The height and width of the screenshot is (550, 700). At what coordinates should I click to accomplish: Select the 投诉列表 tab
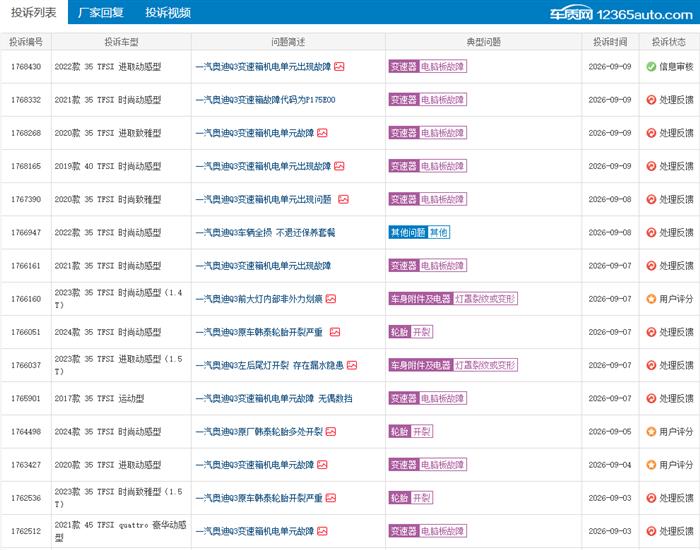click(34, 12)
